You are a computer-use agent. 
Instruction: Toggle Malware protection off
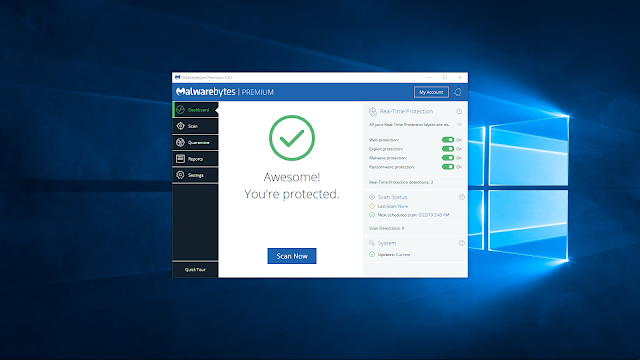448,158
